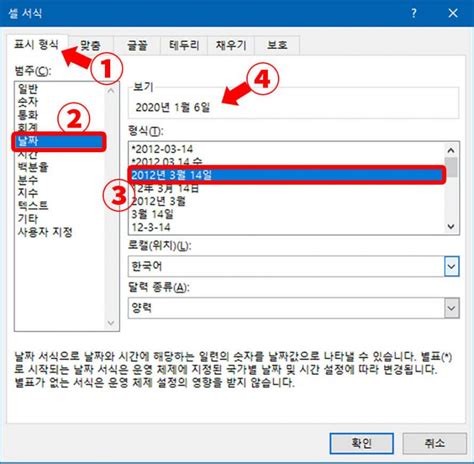Screen dimensions: 474x464
Task: Click format list scroll up arrow
Action: click(x=451, y=150)
